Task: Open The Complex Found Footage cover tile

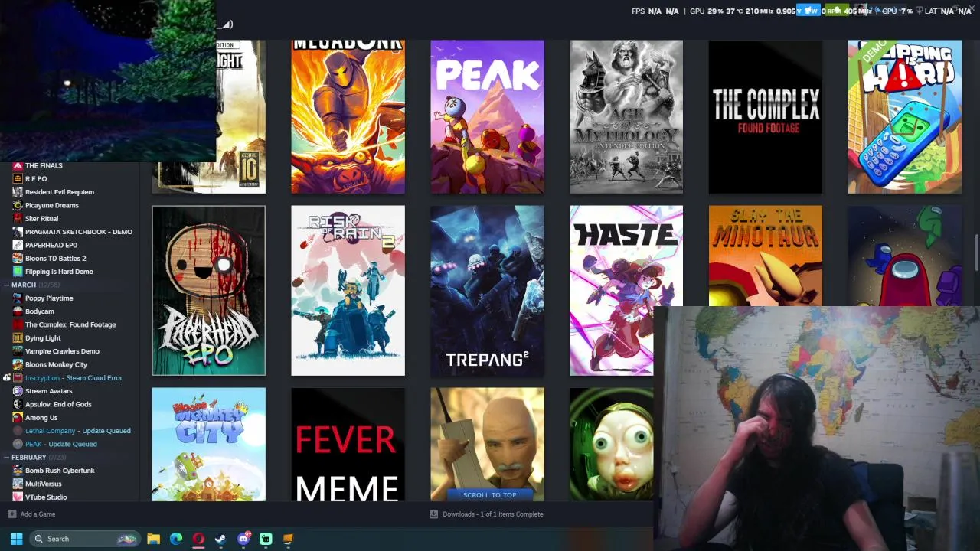Action: (x=766, y=117)
